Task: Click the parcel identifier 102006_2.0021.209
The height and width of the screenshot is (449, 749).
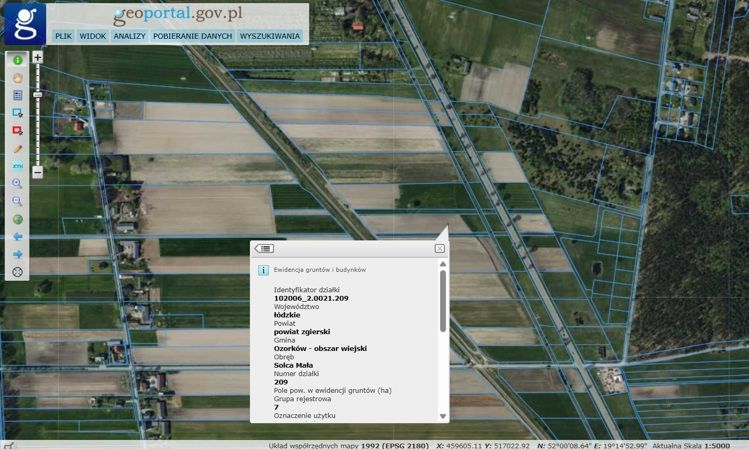Action: click(311, 298)
